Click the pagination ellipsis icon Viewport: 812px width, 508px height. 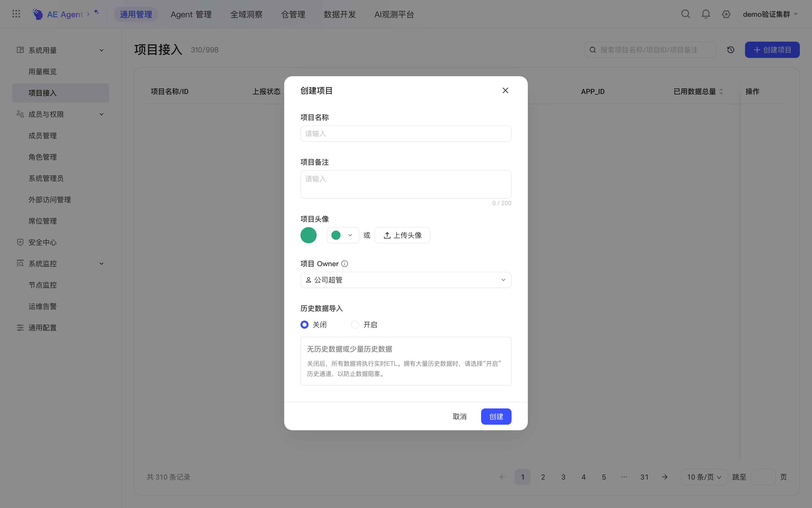[x=624, y=477]
